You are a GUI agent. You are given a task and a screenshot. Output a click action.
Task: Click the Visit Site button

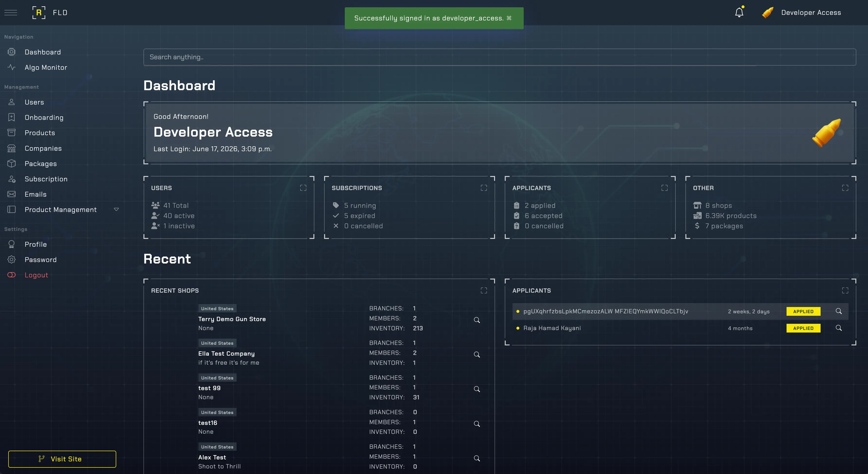coord(62,459)
